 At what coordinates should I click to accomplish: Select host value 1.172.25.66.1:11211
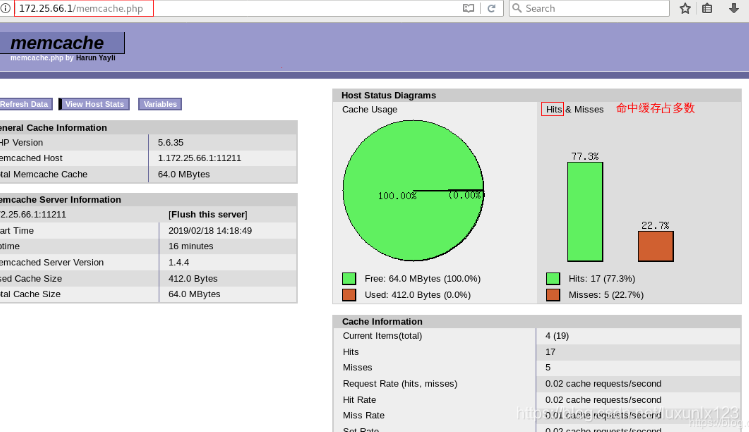199,158
